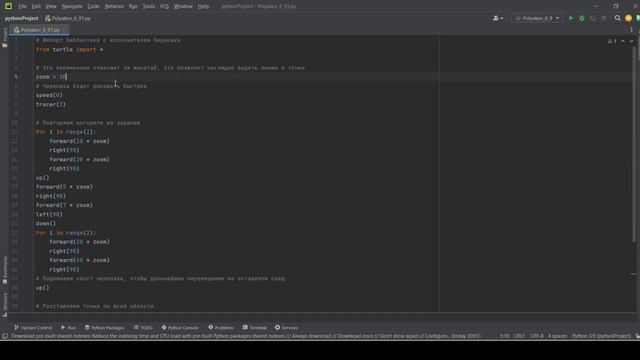Open the Refactor menu
The image size is (640, 360).
[x=114, y=6]
